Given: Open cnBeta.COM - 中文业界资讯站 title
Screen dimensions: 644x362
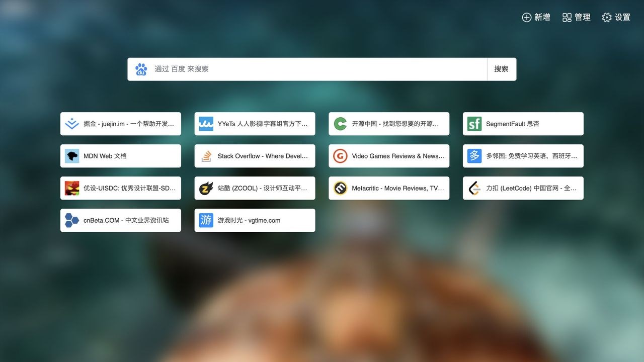Looking at the screenshot, I should click(x=126, y=220).
